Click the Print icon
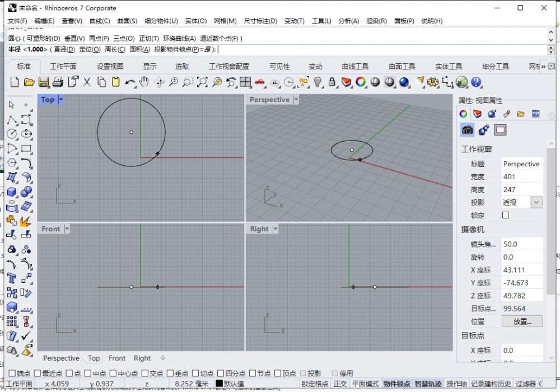 click(58, 82)
